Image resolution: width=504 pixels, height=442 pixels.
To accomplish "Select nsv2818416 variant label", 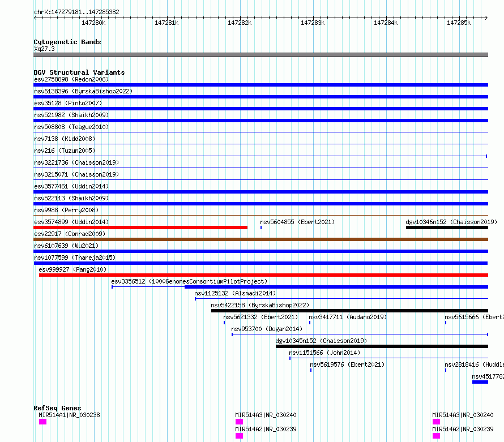I will click(x=474, y=364).
